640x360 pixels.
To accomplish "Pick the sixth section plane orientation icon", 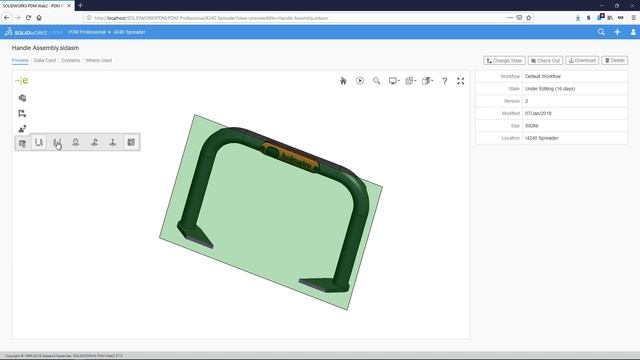I will [113, 142].
